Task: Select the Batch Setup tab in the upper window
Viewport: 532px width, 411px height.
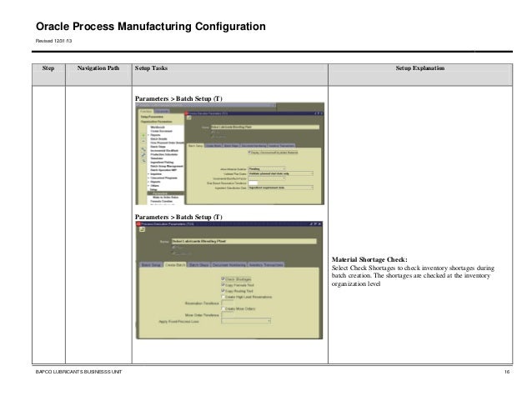Action: click(x=195, y=146)
